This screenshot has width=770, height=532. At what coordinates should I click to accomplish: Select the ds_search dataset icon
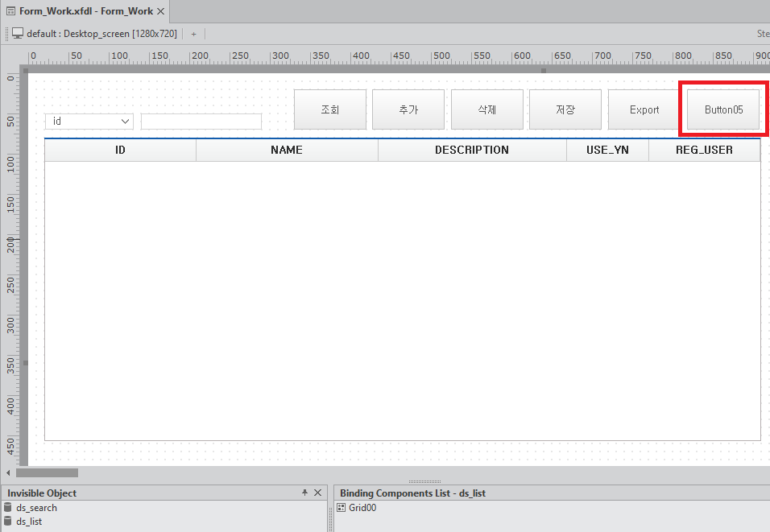pos(8,508)
